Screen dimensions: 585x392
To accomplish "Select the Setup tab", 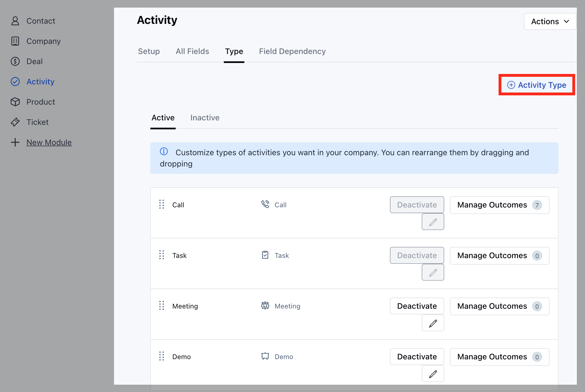I will pos(149,51).
